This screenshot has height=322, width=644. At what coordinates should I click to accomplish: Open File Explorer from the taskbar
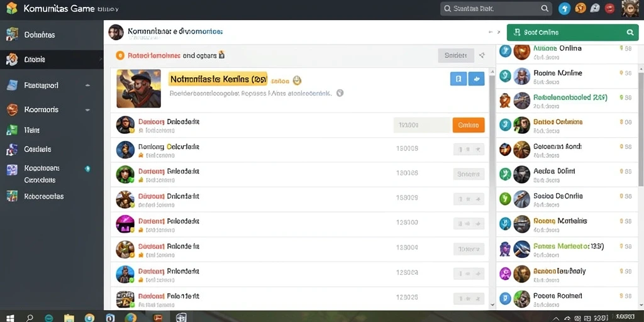point(69,318)
